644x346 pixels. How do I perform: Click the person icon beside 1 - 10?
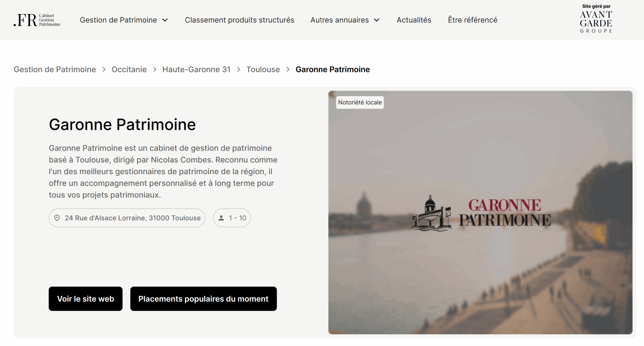[221, 218]
